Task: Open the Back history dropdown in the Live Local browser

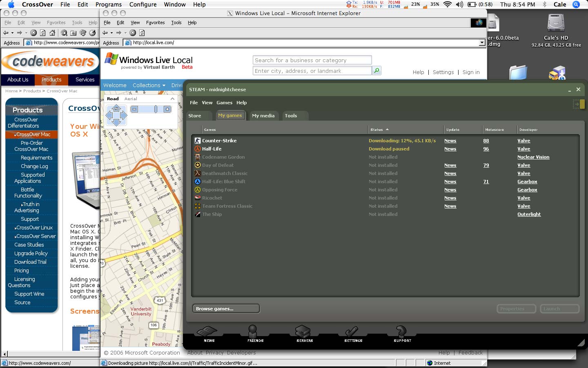Action: [x=111, y=33]
